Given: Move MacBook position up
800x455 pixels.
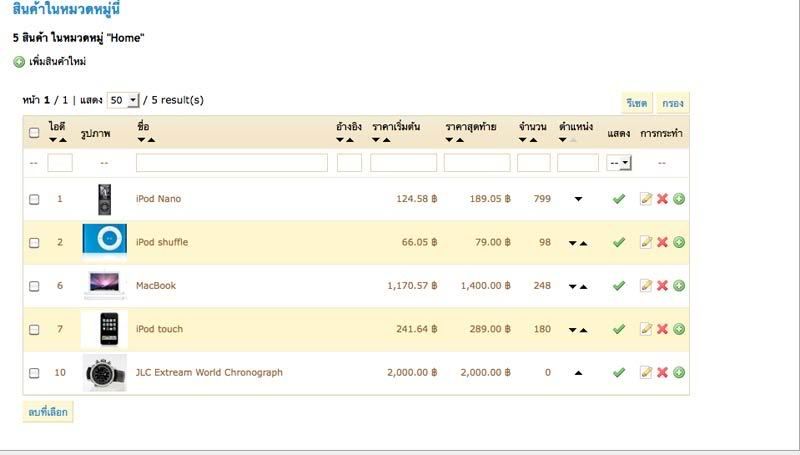Looking at the screenshot, I should [584, 287].
